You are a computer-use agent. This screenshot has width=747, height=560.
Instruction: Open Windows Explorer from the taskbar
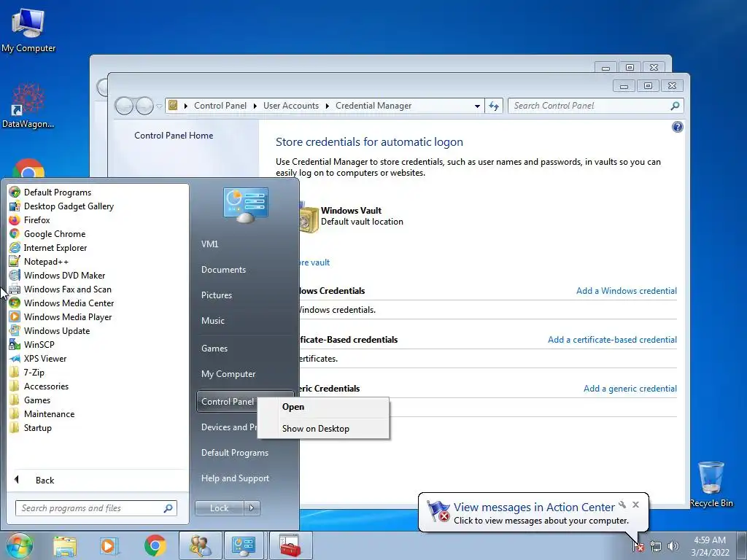tap(65, 545)
